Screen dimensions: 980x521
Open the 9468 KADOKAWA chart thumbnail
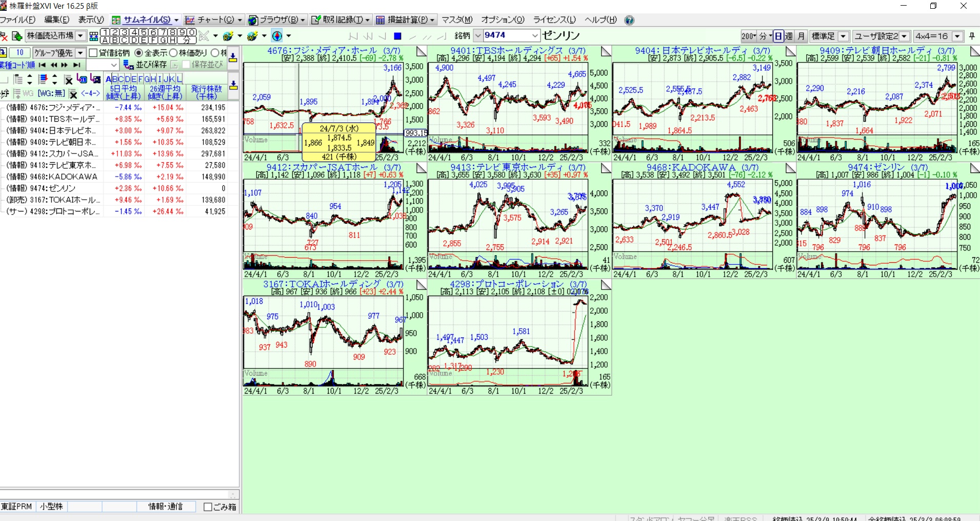[x=704, y=221]
